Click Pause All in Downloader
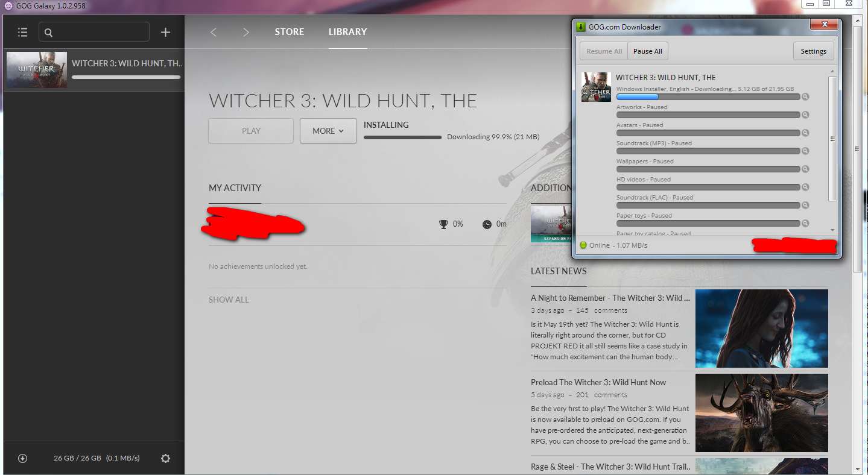The image size is (868, 475). coord(648,51)
